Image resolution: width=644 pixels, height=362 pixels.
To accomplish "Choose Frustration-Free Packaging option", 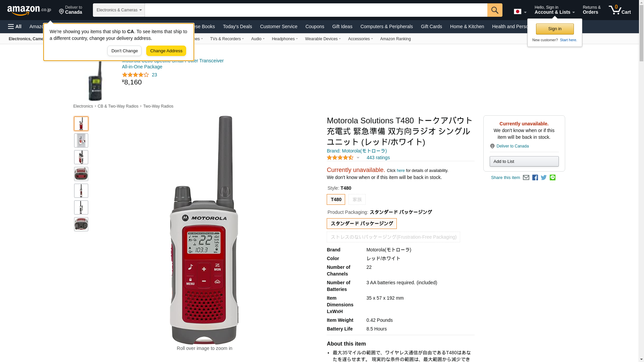I will pos(393,237).
